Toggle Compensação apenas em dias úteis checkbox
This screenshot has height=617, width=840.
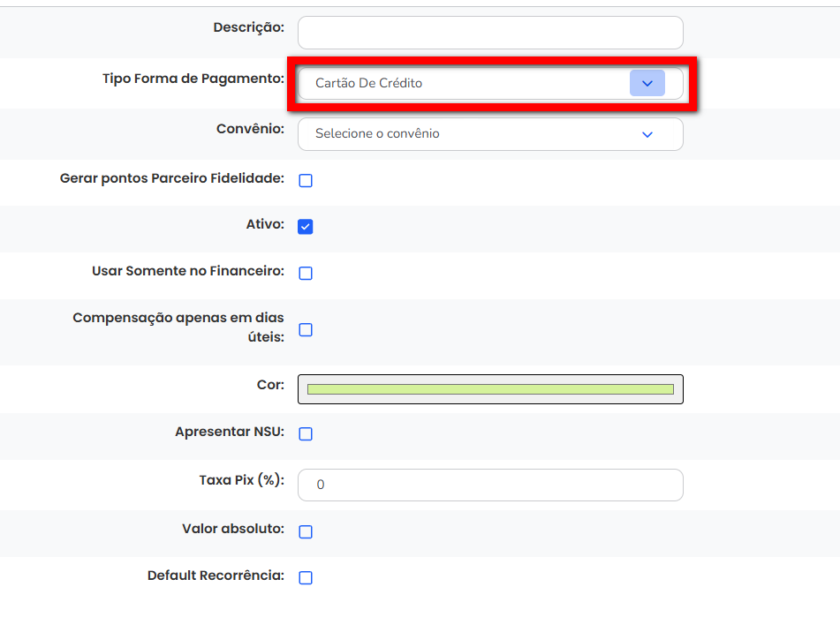306,330
